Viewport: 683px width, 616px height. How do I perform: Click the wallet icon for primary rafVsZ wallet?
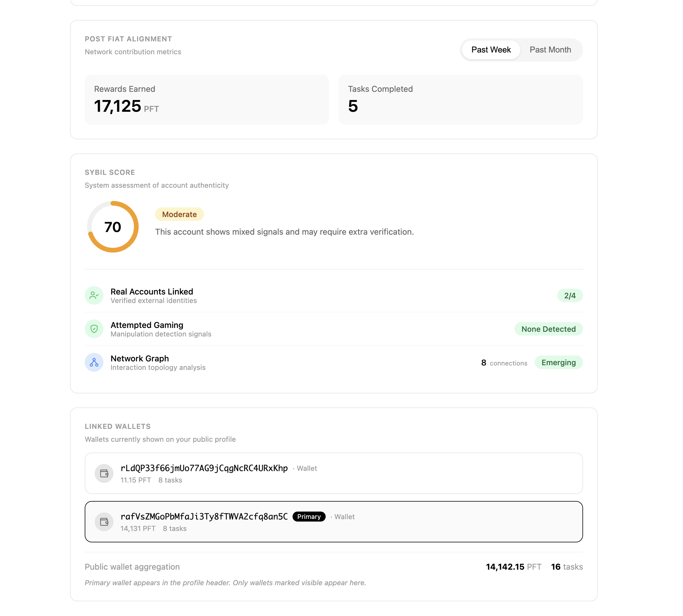coord(104,522)
